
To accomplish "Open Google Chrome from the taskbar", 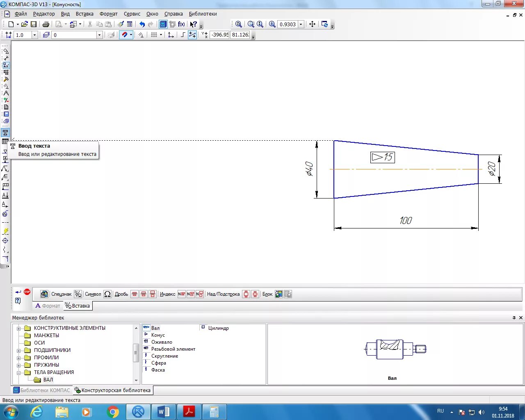I will (x=113, y=412).
